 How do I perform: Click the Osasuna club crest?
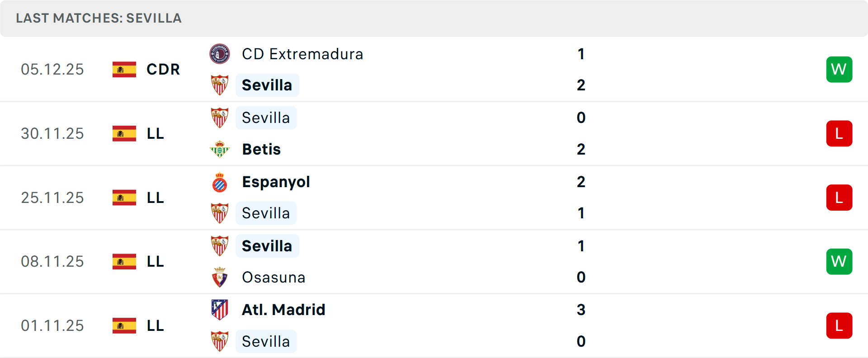point(220,277)
